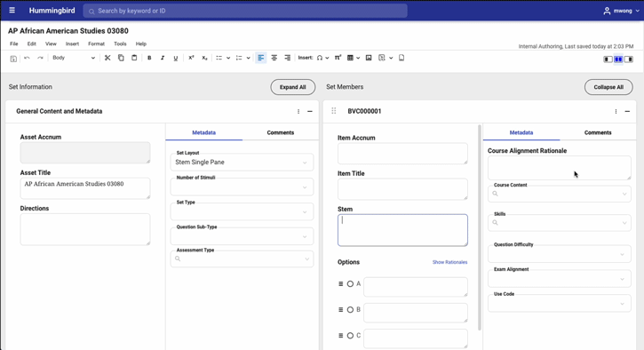The image size is (644, 350).
Task: Redo the last edit
Action: [x=40, y=58]
